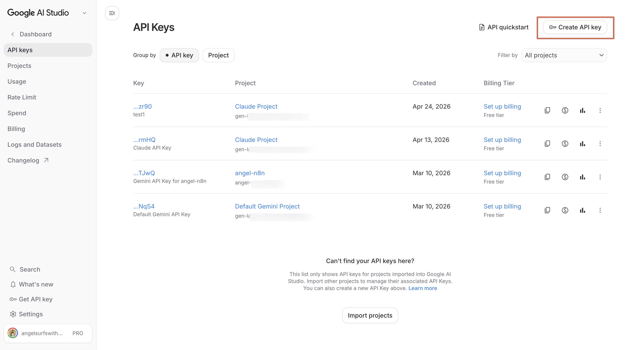Collapse the sidebar using the toggle icon

coord(112,13)
